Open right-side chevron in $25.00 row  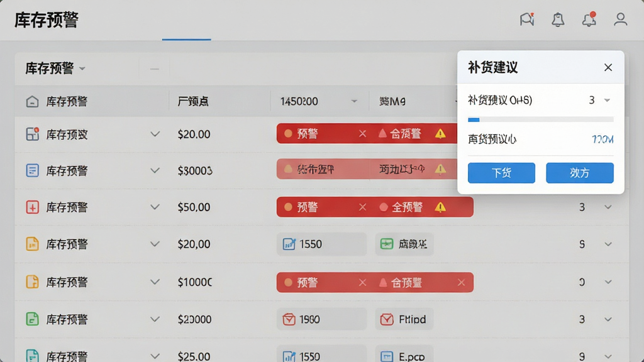pos(608,356)
